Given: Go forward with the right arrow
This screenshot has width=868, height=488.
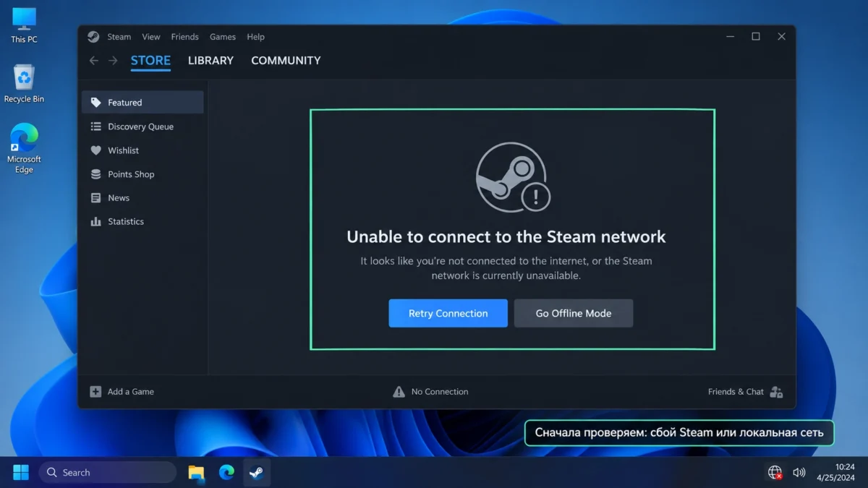Looking at the screenshot, I should (x=113, y=61).
